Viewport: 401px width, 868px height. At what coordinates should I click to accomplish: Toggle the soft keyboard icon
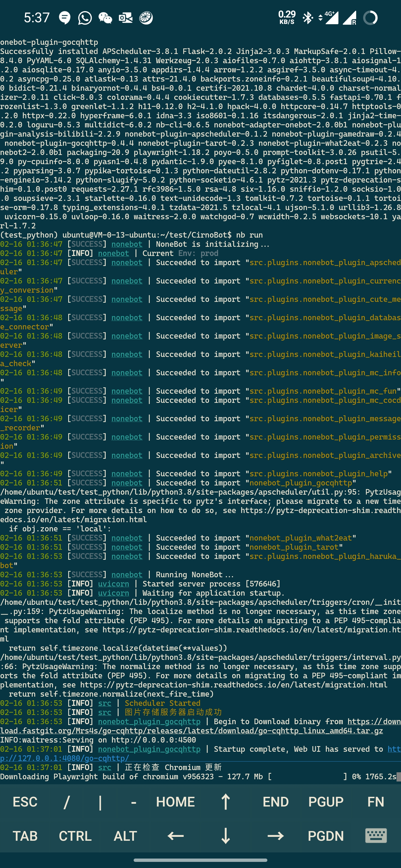click(x=376, y=836)
